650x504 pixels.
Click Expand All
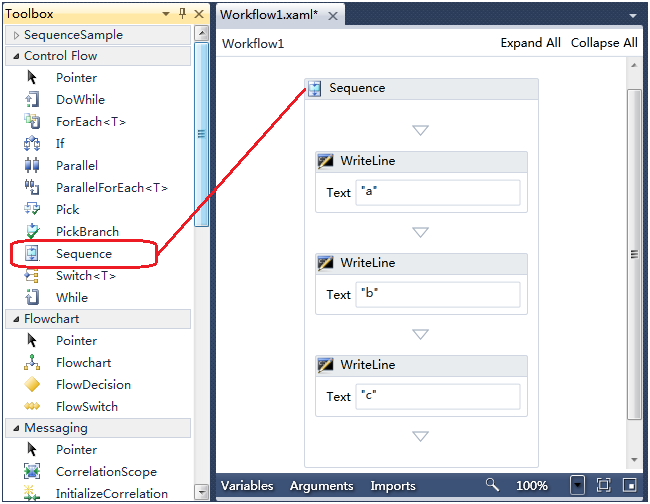pyautogui.click(x=530, y=43)
